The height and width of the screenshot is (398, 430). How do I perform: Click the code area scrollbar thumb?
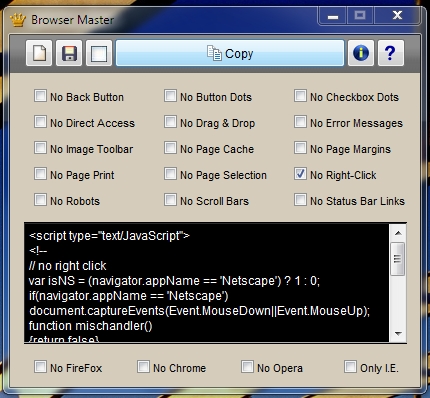(x=398, y=259)
